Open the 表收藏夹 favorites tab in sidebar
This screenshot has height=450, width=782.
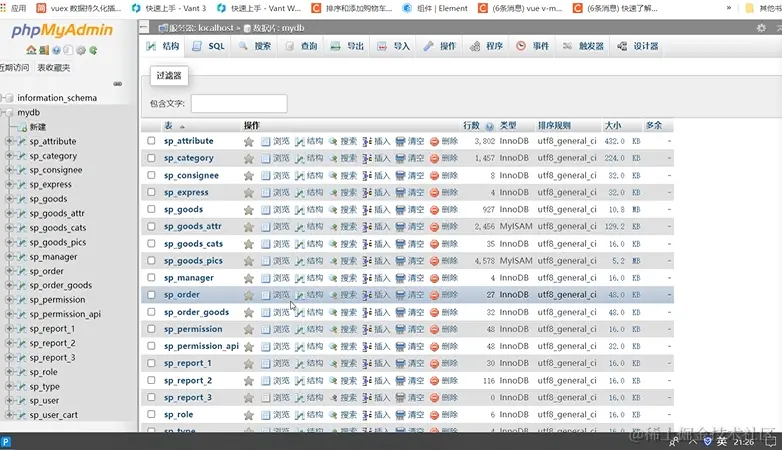click(53, 68)
